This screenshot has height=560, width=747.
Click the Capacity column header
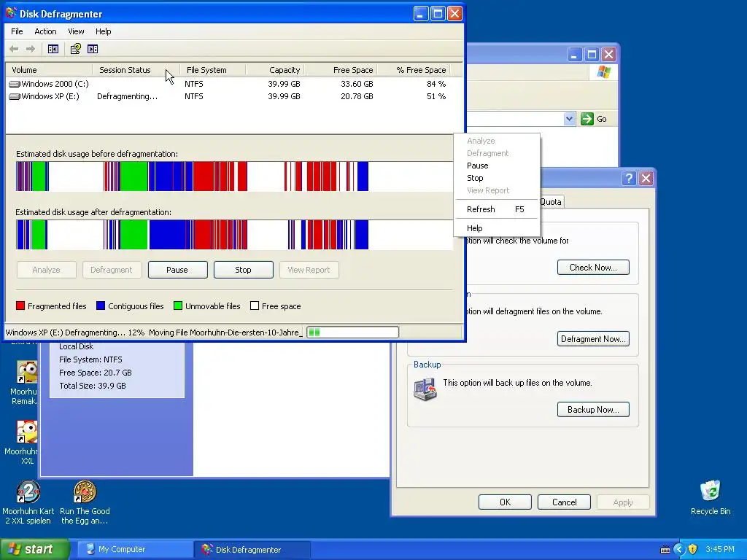click(275, 70)
